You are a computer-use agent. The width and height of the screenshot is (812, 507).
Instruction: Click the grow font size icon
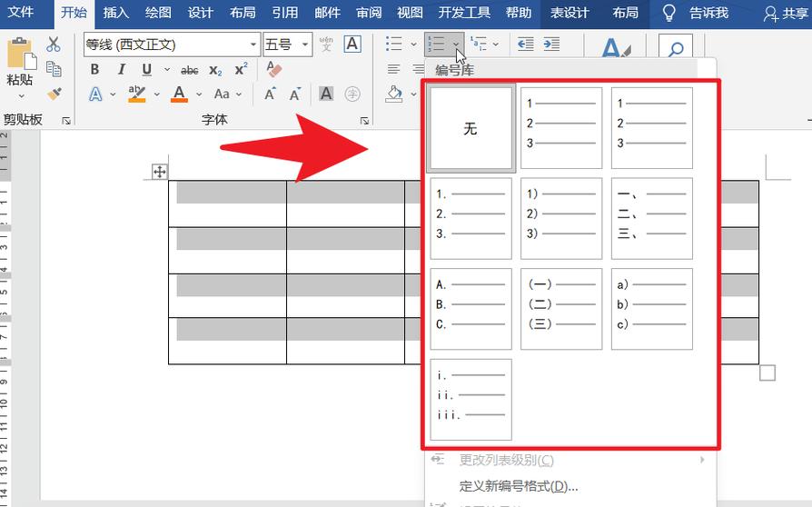click(270, 94)
